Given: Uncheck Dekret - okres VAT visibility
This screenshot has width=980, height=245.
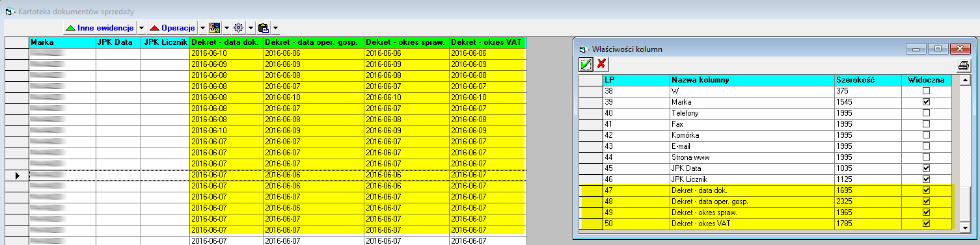Looking at the screenshot, I should pyautogui.click(x=926, y=224).
